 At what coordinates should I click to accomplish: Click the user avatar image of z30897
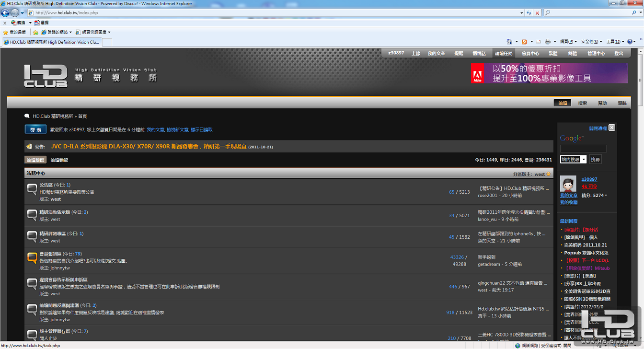568,184
